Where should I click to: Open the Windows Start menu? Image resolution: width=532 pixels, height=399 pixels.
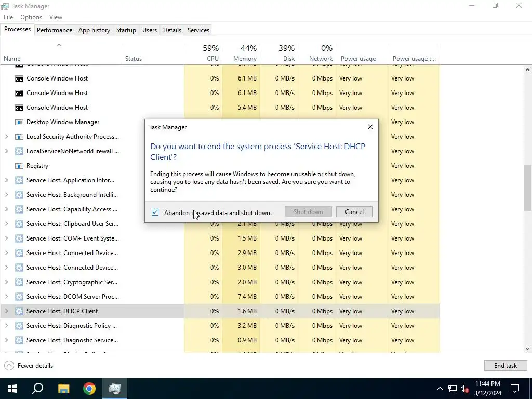12,389
